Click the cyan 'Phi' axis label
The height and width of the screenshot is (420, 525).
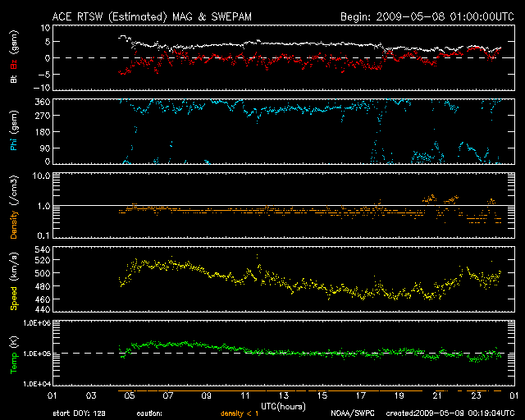coord(14,144)
